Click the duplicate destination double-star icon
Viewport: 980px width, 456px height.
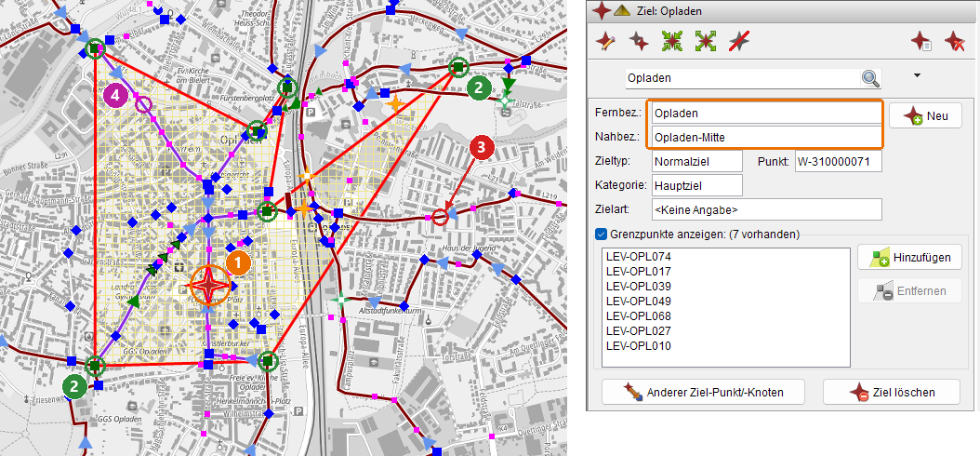(x=638, y=42)
